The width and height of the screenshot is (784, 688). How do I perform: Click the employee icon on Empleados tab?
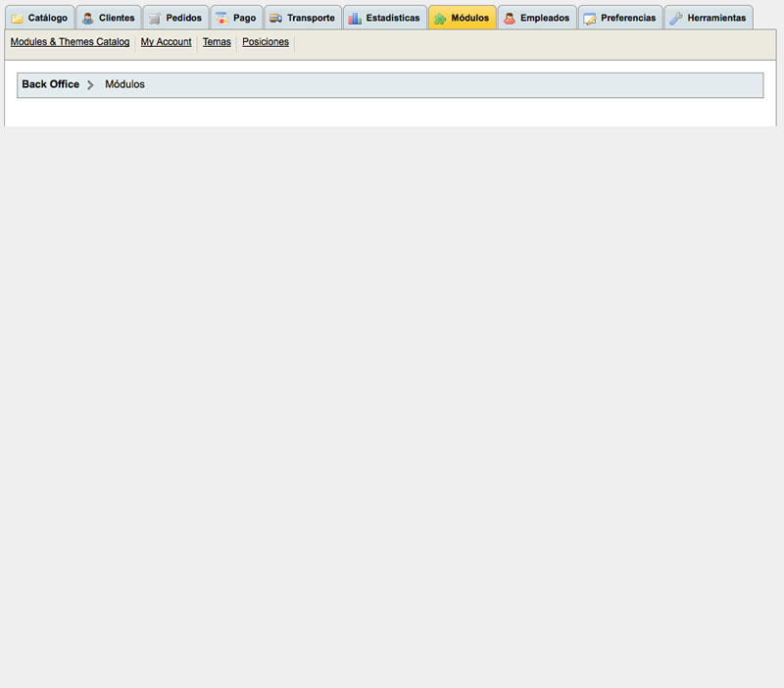click(510, 19)
